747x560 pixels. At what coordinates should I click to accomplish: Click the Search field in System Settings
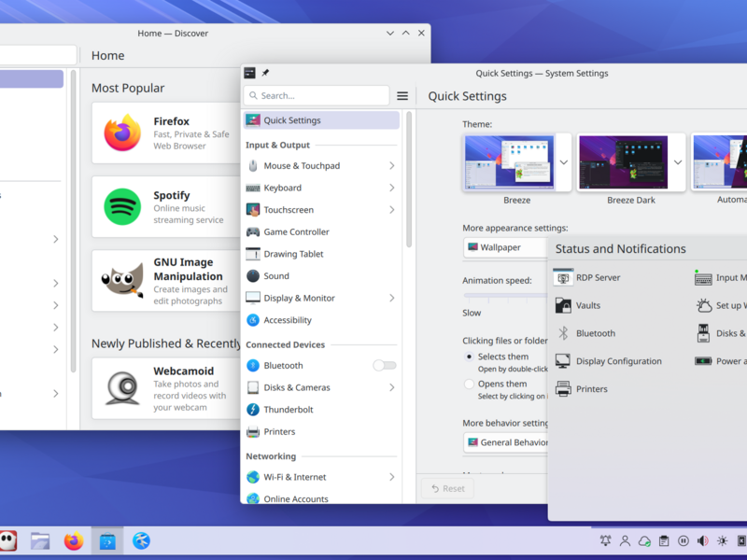click(317, 96)
